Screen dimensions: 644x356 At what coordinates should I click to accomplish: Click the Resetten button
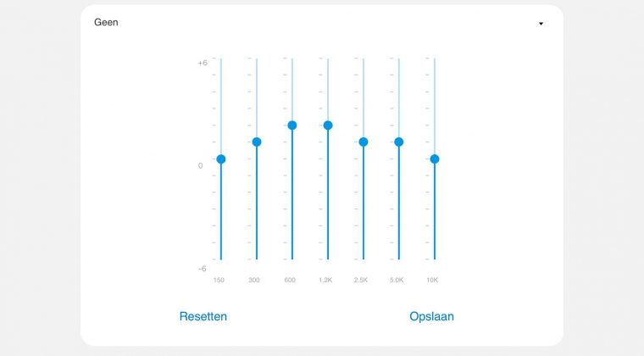[203, 316]
